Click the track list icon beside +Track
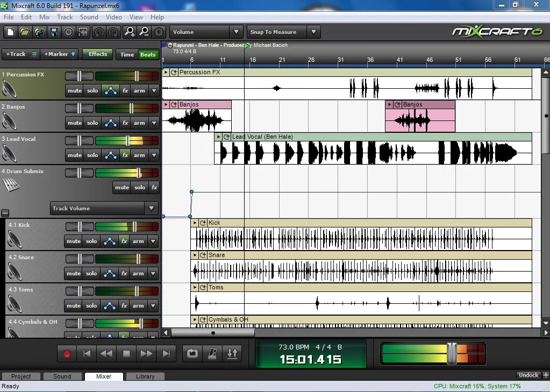 [34, 54]
